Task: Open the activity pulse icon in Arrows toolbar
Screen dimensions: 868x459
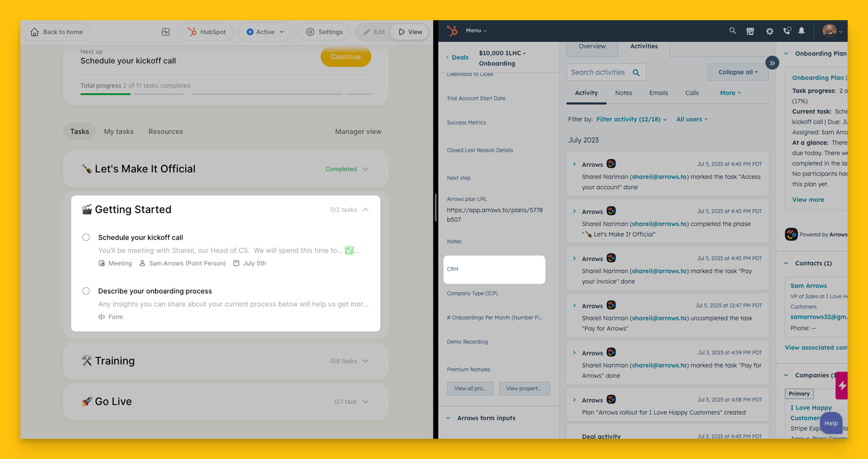Action: (x=166, y=32)
